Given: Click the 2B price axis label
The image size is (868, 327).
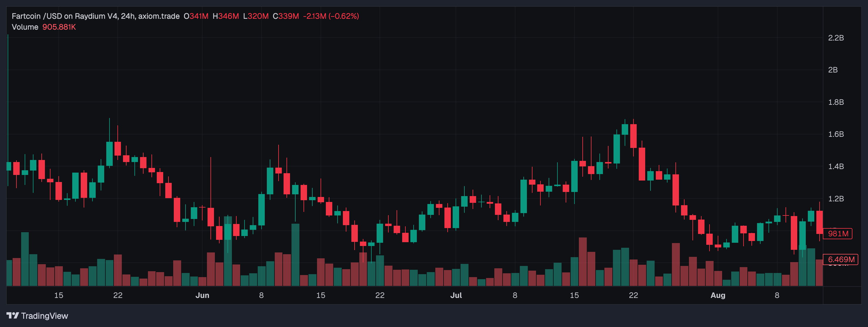Looking at the screenshot, I should pos(832,70).
